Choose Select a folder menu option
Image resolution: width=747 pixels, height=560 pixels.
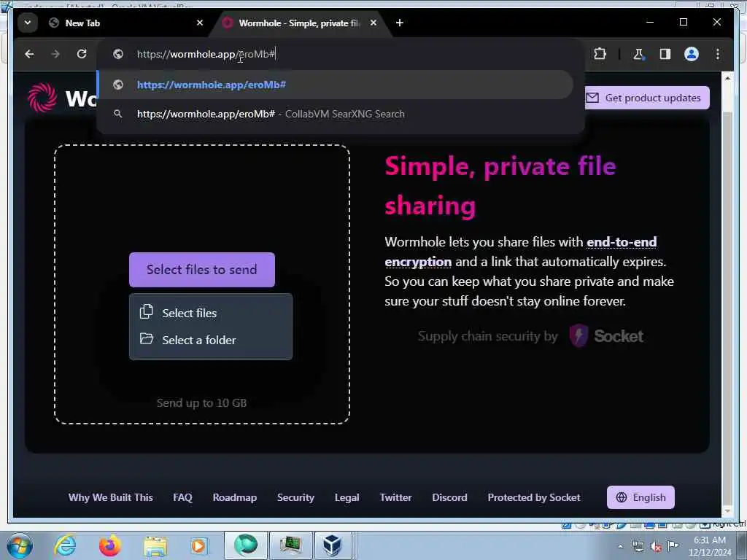point(211,340)
